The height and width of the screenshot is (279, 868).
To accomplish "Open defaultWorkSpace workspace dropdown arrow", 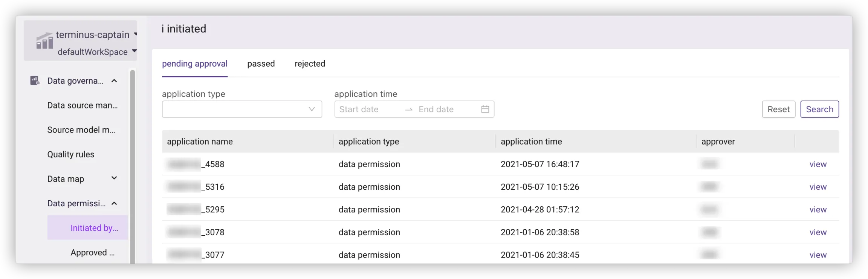I will (134, 51).
